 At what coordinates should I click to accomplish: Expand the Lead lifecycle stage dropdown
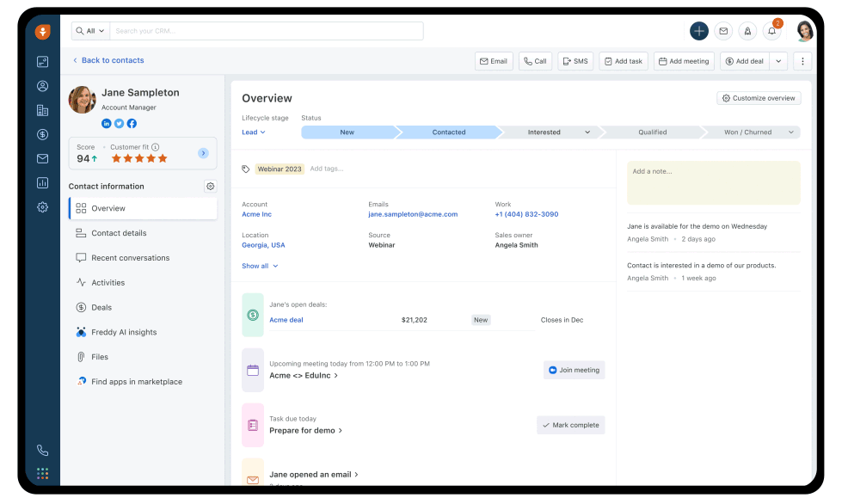[x=254, y=132]
